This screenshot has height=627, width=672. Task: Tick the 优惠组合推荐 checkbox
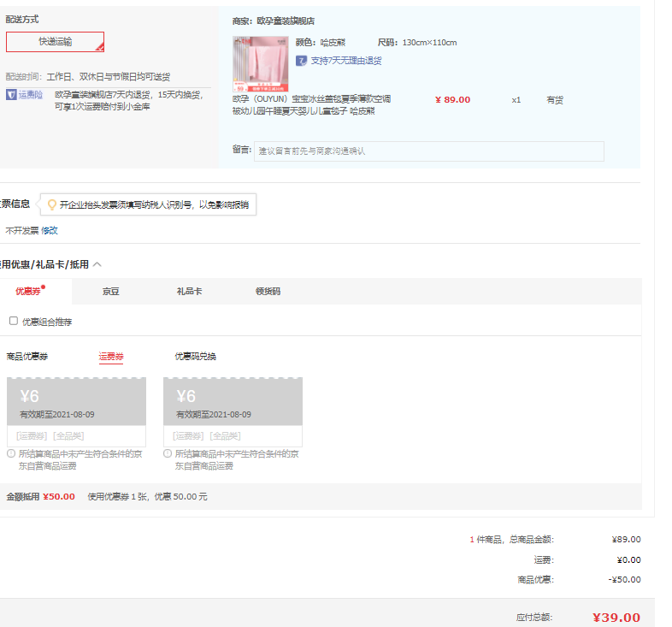click(14, 321)
